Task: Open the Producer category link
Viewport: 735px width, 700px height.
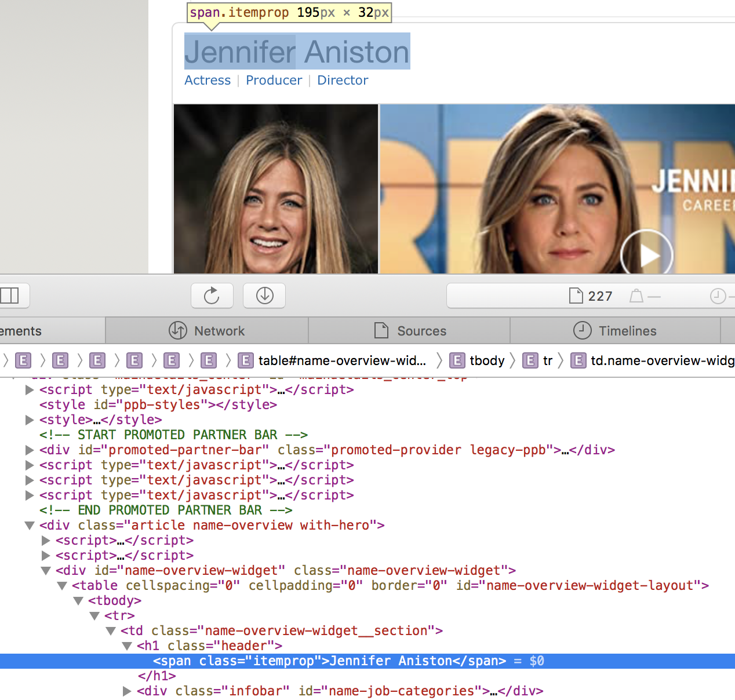Action: tap(274, 80)
